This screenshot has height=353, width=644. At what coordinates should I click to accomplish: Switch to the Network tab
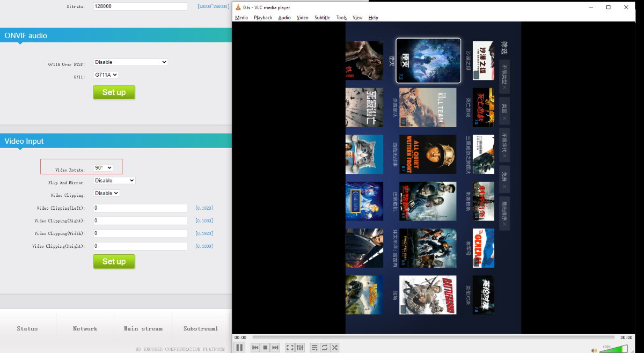[x=85, y=328]
